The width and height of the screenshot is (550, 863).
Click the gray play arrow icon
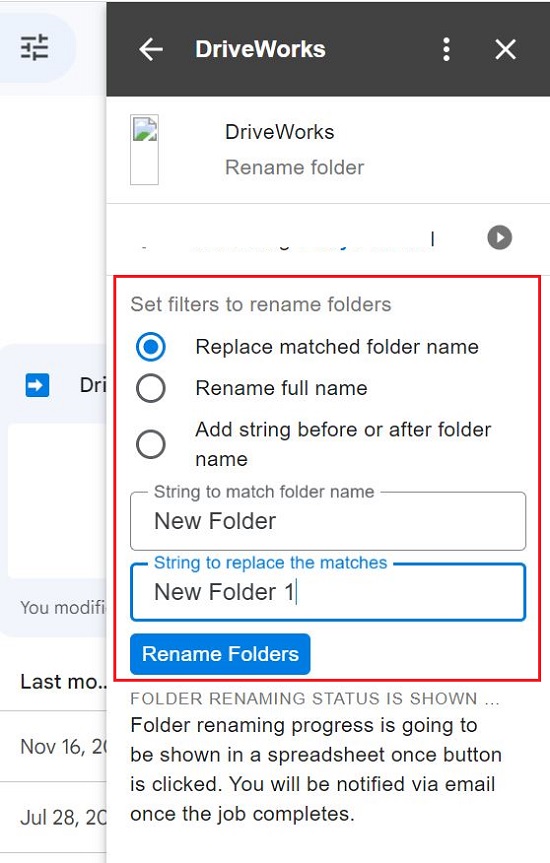click(499, 238)
